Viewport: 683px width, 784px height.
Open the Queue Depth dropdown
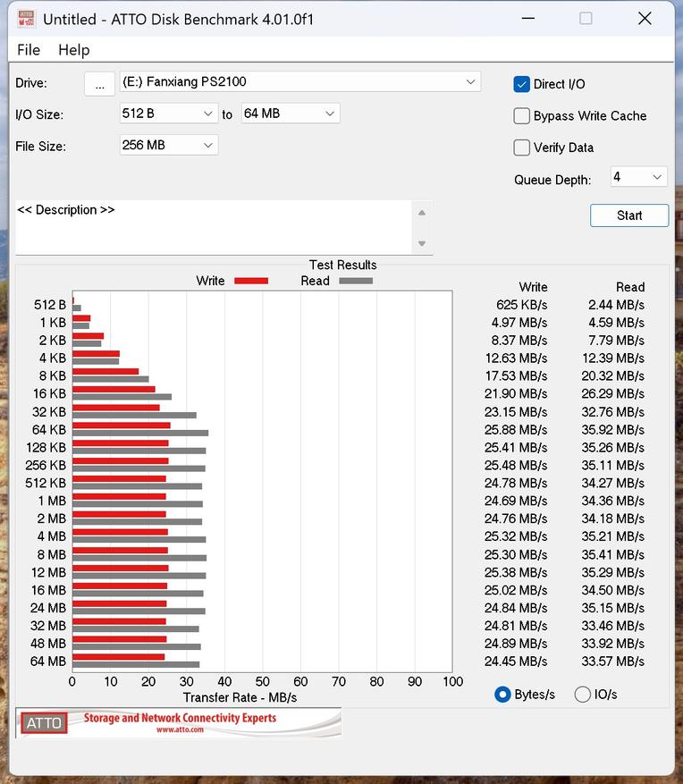(638, 176)
